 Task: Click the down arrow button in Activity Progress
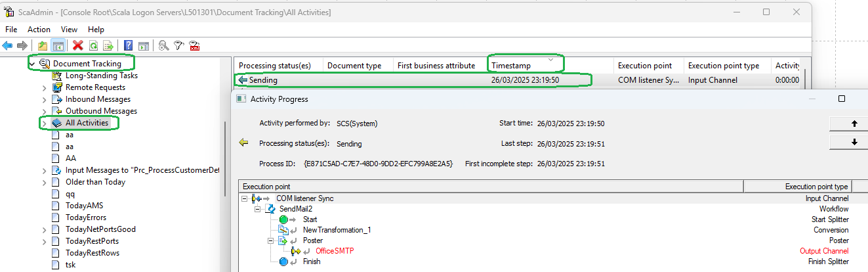854,142
